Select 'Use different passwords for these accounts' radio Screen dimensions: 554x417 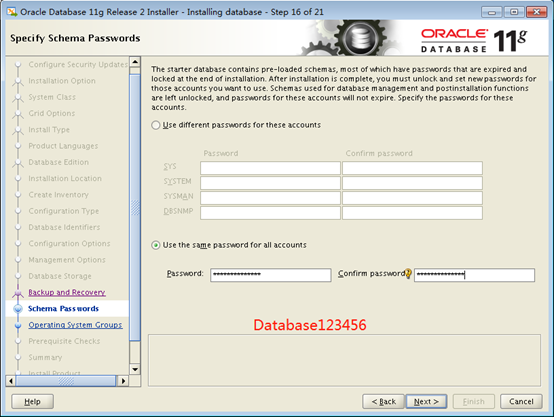155,125
